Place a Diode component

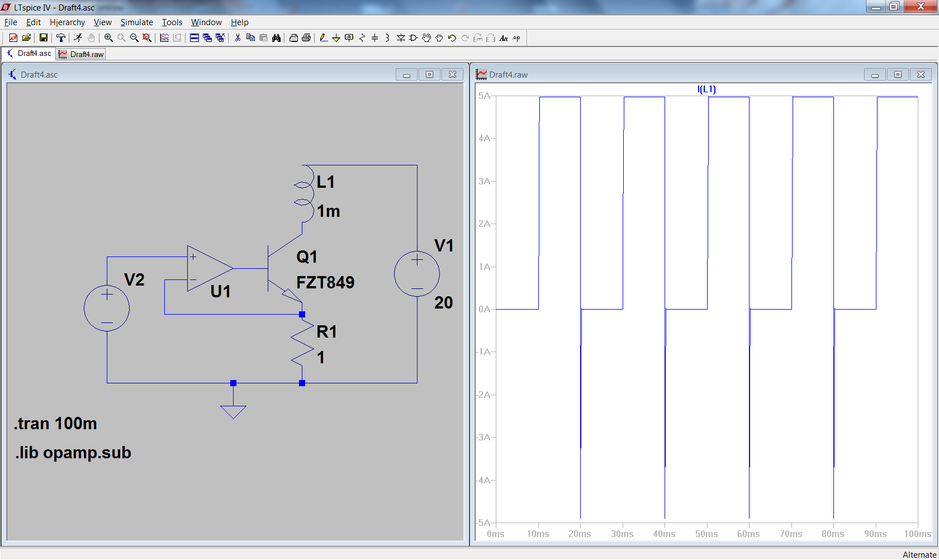(x=401, y=38)
